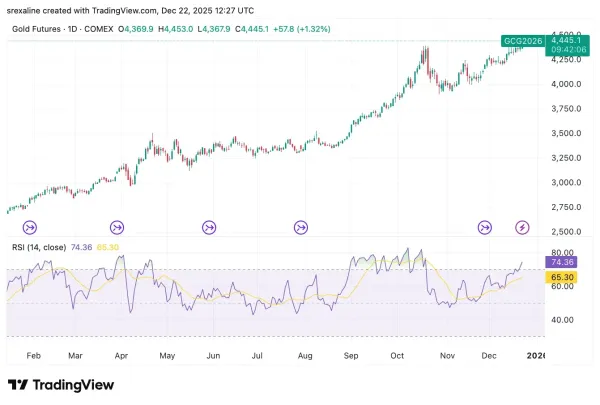
Task: Click the contract rollover icon above April
Action: (118, 227)
